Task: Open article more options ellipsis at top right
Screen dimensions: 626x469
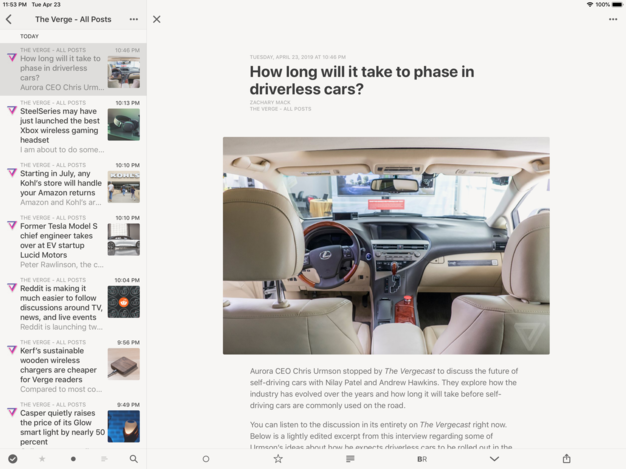Action: [613, 19]
